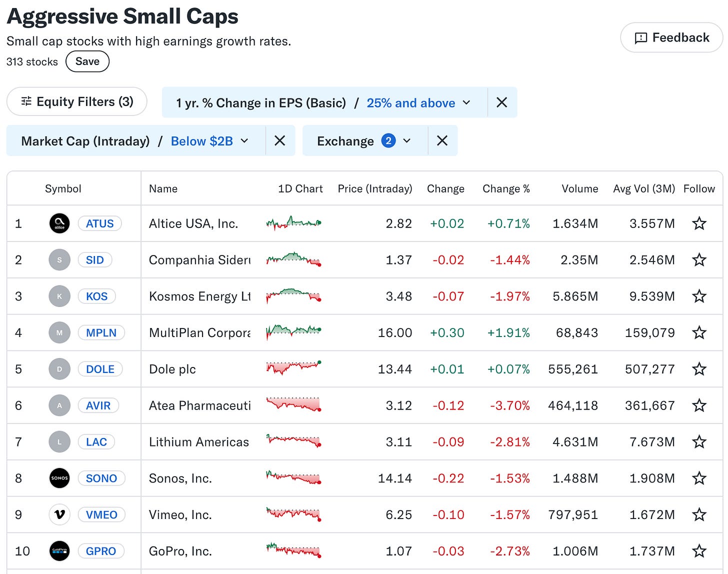Follow ATUS with its star icon
This screenshot has height=574, width=728.
tap(699, 223)
